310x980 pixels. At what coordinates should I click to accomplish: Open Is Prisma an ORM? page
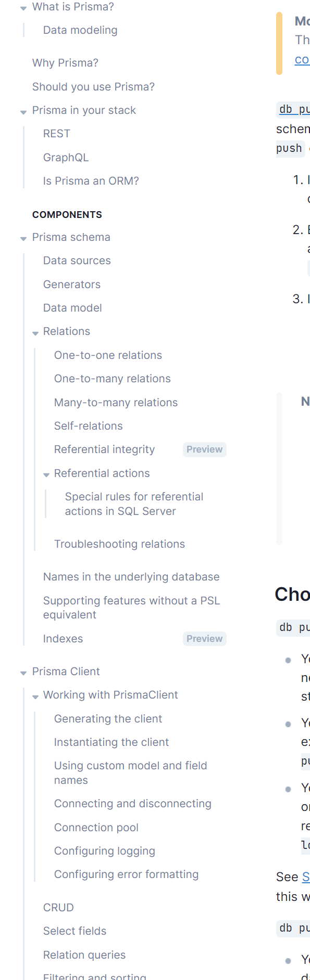91,180
